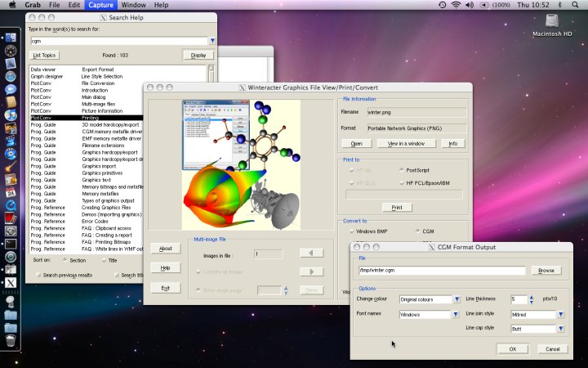Click the X11 icon in the dock
Image resolution: width=588 pixels, height=368 pixels.
click(x=11, y=283)
